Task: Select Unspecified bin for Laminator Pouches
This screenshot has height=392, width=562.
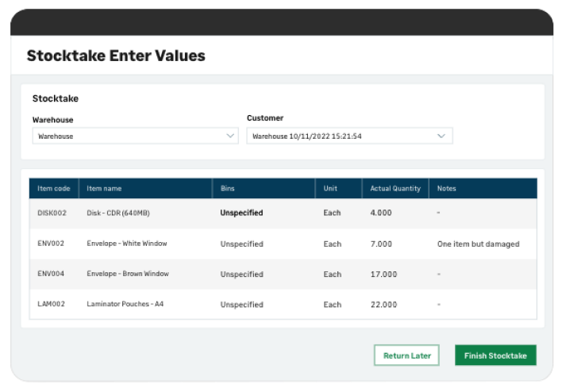Action: [x=241, y=305]
